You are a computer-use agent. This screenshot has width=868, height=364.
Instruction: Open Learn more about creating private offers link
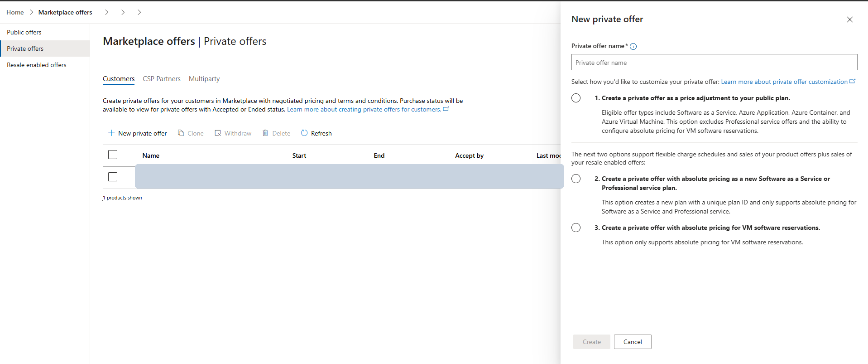coord(364,109)
